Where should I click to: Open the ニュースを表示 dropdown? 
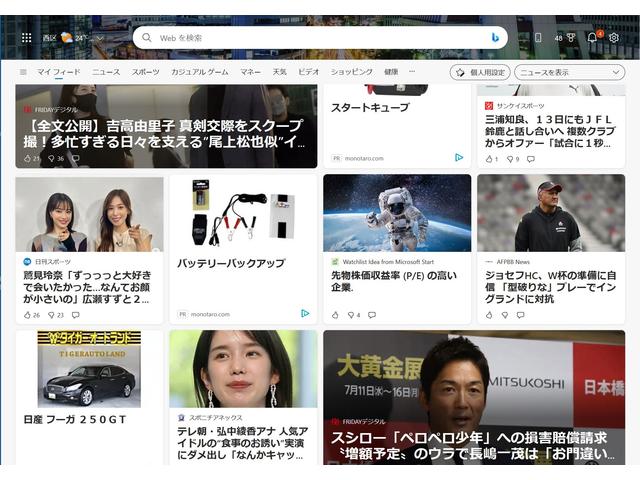tap(569, 72)
